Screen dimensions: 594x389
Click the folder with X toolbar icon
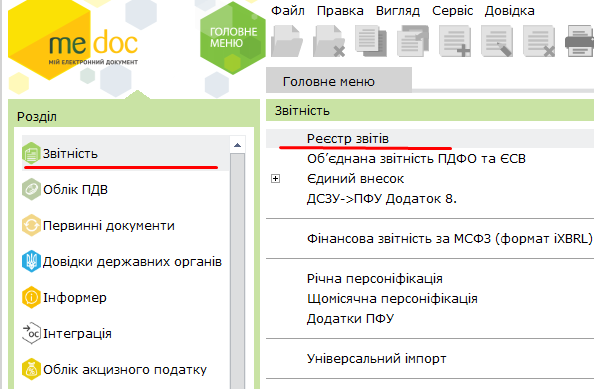click(x=329, y=41)
